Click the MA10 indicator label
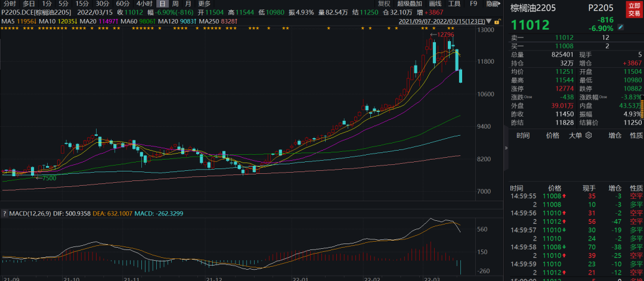 coord(47,21)
